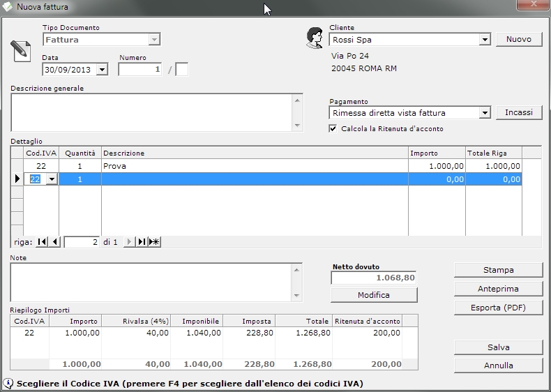
Task: Click Imposta column header in Riepilogo
Action: 249,321
